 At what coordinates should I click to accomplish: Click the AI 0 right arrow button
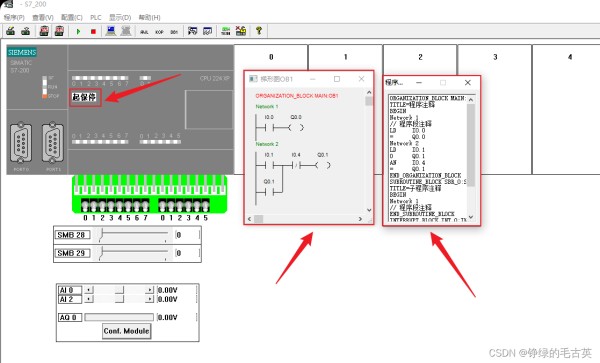[150, 290]
